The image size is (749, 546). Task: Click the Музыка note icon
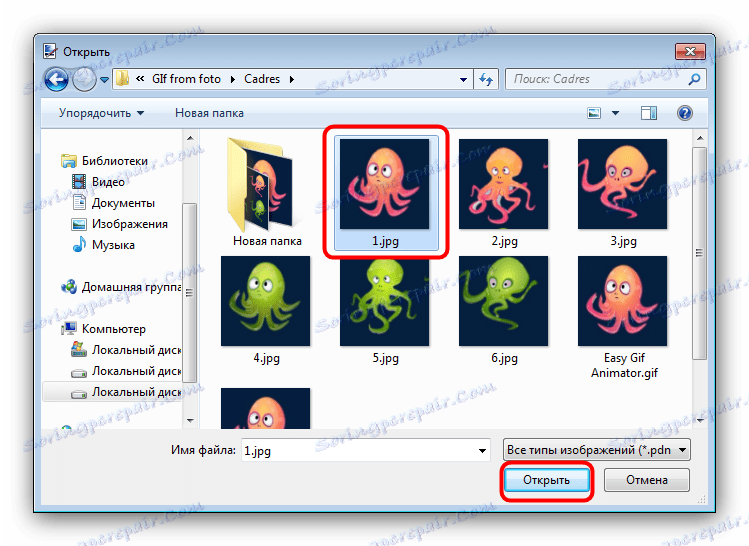click(79, 245)
